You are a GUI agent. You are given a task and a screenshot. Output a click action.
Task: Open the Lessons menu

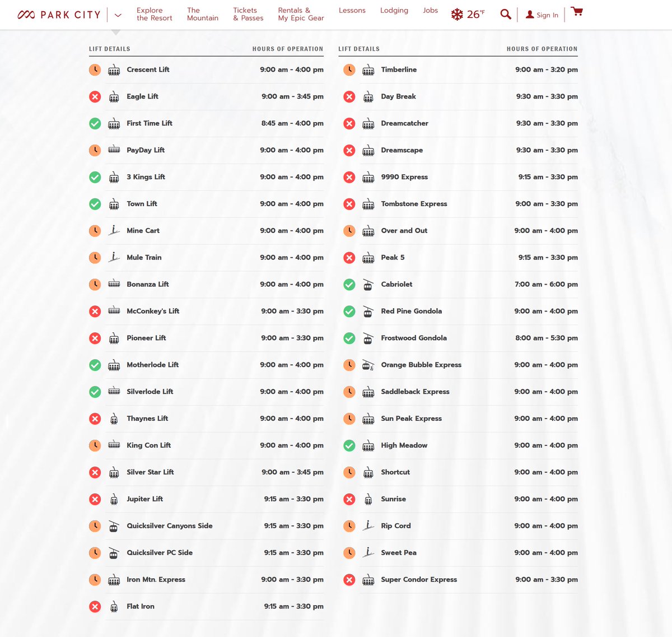coord(352,11)
